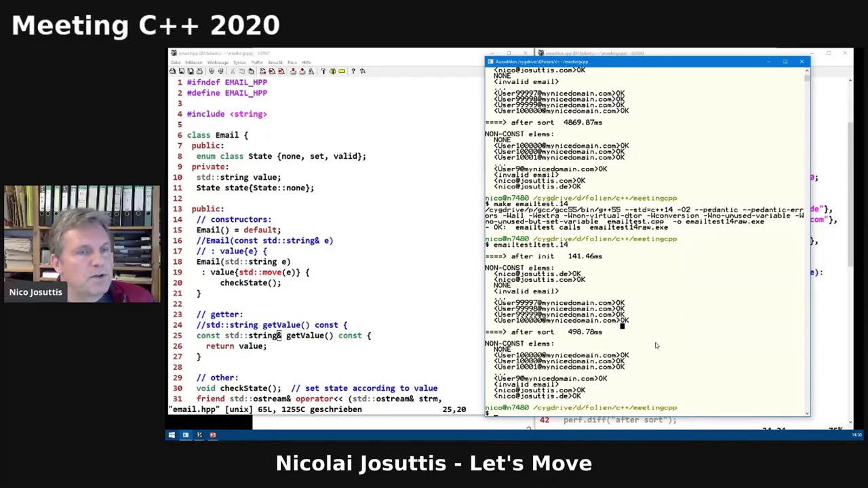Click the 'enum class State' declaration line
Image resolution: width=868 pixels, height=488 pixels.
tap(281, 156)
